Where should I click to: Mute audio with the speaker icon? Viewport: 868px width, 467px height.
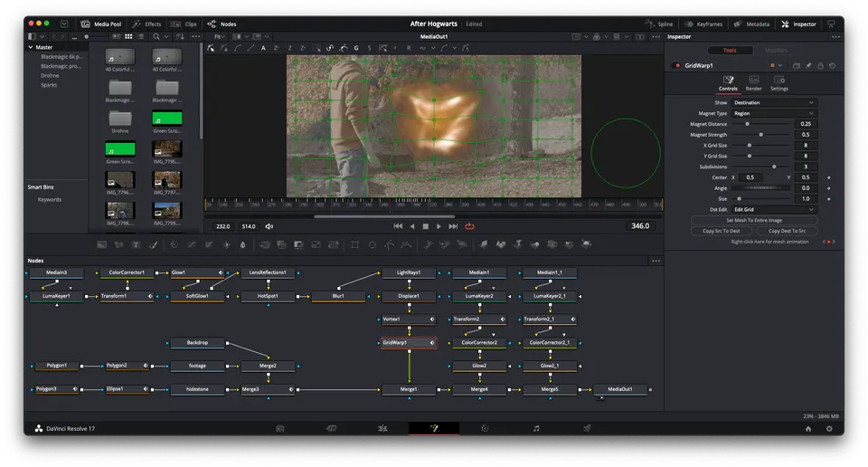[269, 226]
